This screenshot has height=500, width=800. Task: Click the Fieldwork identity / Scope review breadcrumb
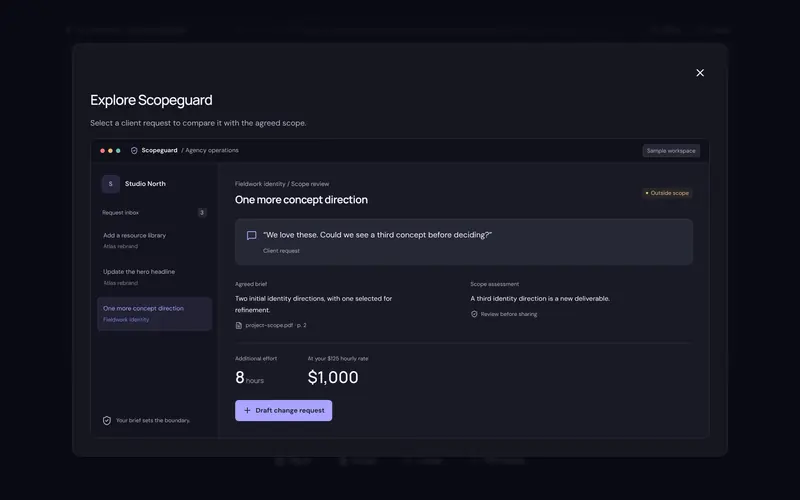pos(282,184)
